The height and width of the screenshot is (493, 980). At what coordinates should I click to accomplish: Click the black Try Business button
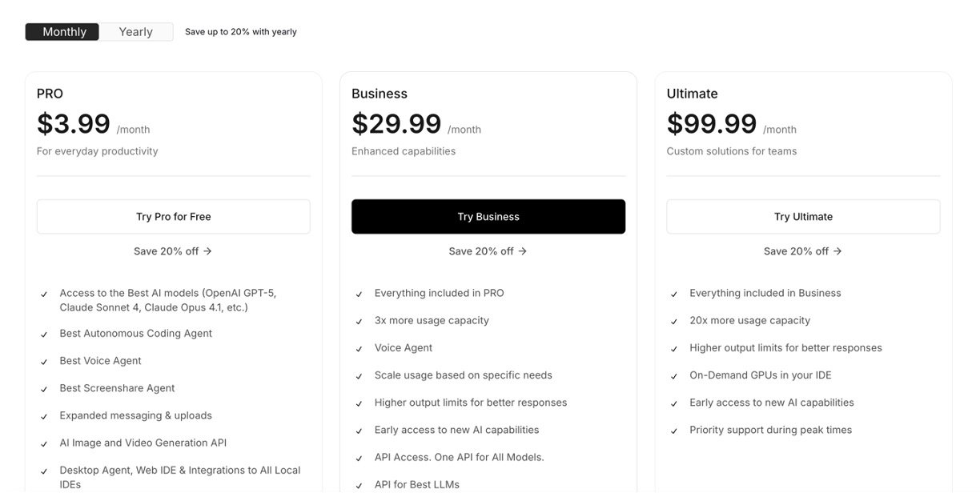click(x=488, y=217)
